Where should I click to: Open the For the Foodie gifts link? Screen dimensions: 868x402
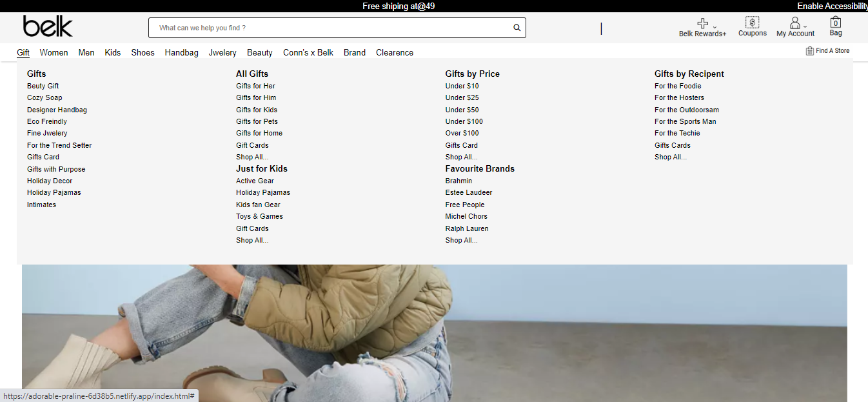click(x=678, y=85)
